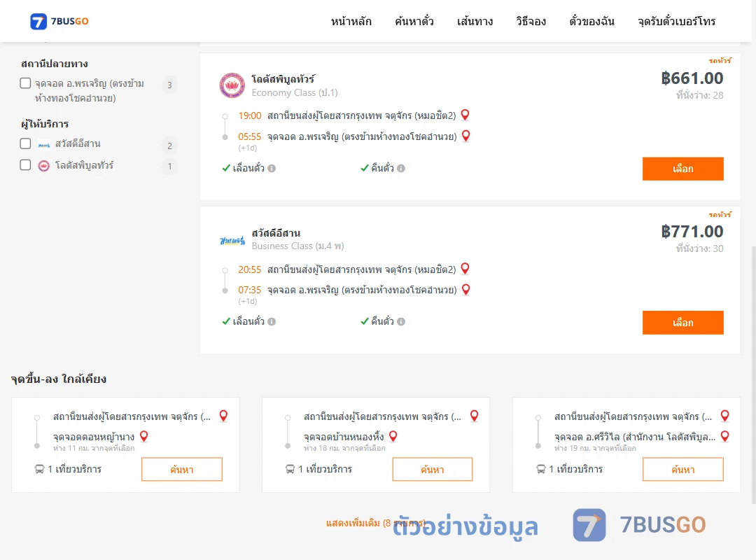Screen dimensions: 756x560
Task: Select the ฿771.00 สวัสดีอีสาน trip with เลือก
Action: [x=682, y=323]
